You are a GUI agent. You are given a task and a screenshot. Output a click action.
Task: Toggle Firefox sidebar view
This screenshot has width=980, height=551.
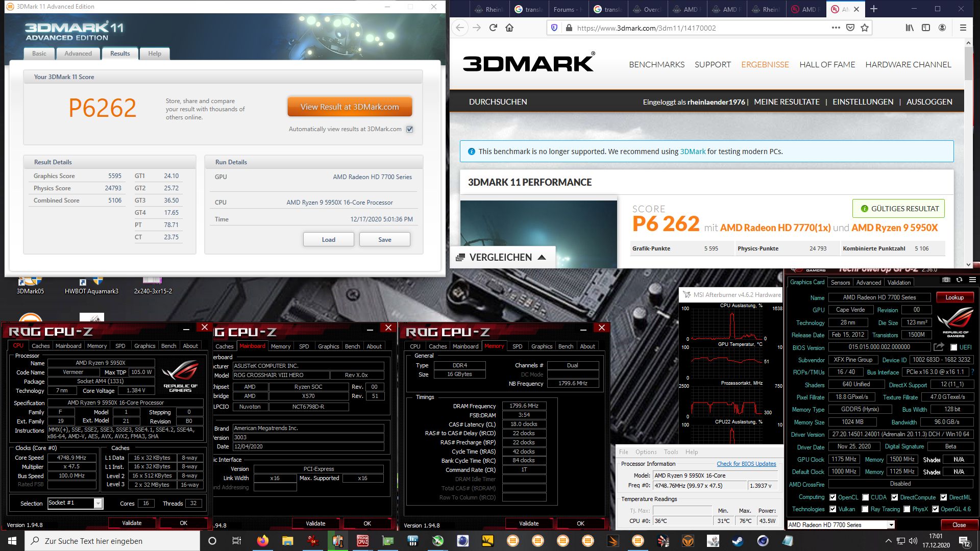coord(926,28)
